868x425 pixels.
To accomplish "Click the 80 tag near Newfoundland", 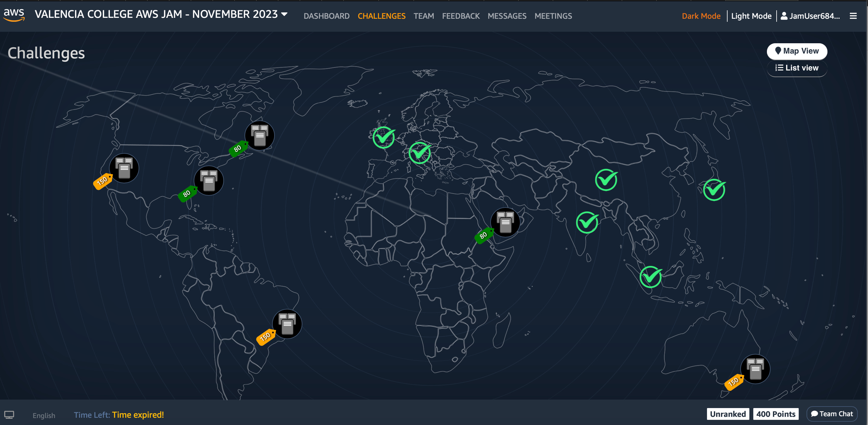I will (238, 148).
